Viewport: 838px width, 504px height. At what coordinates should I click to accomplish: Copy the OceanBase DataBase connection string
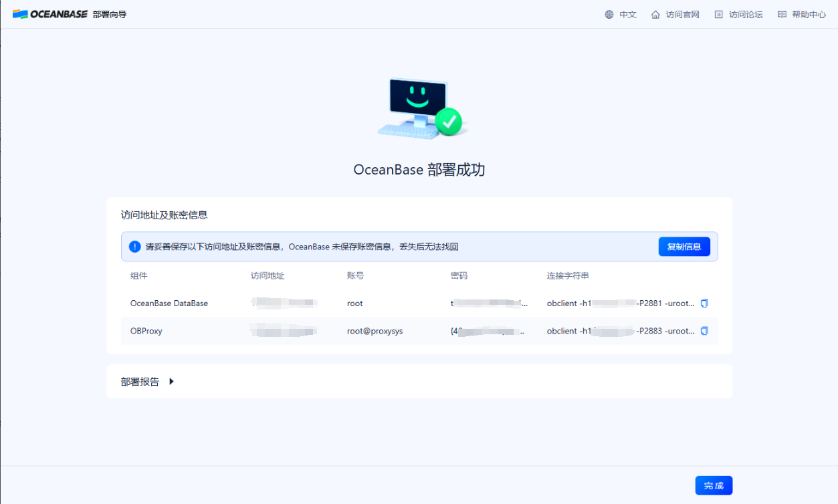click(x=703, y=303)
